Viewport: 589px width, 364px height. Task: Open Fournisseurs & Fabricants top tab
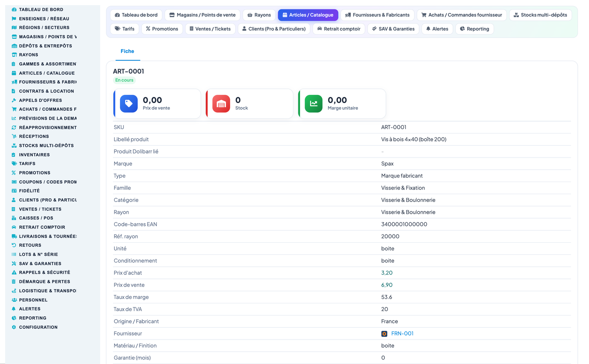point(377,15)
